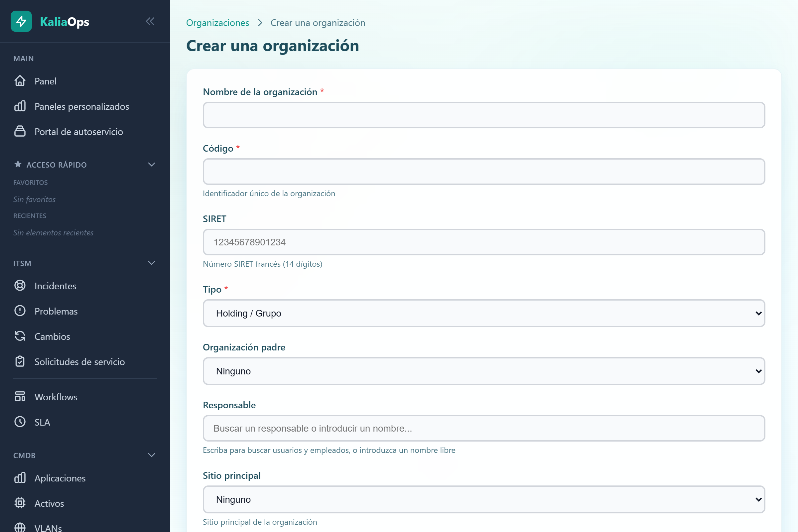Collapse the ITSM section chevron
This screenshot has height=532, width=798.
point(152,263)
